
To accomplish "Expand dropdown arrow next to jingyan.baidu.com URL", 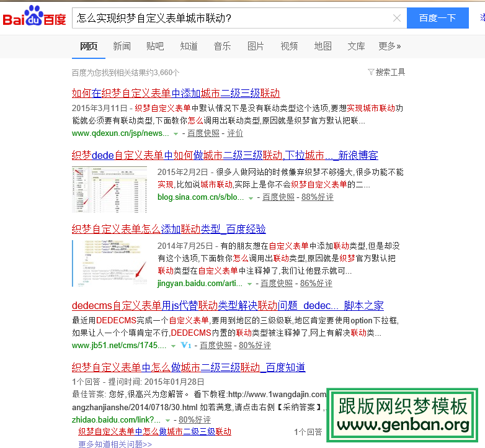I will (249, 284).
